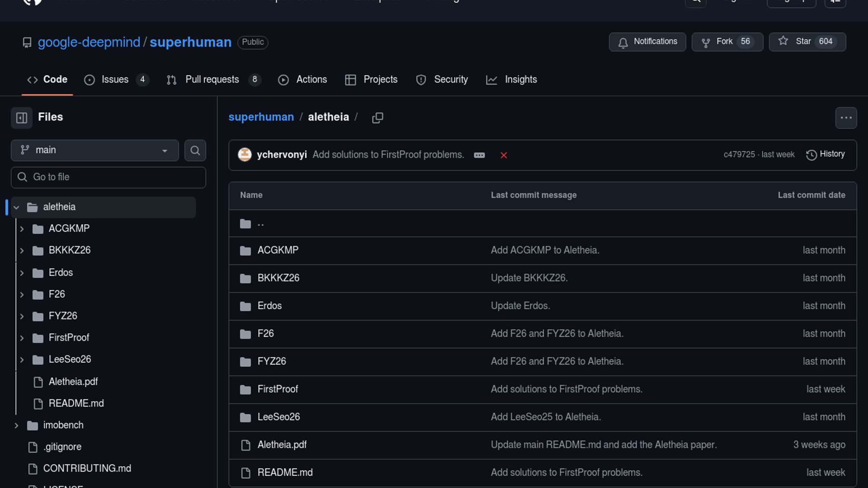The height and width of the screenshot is (488, 868).
Task: Open commit History clock icon
Action: click(x=811, y=155)
